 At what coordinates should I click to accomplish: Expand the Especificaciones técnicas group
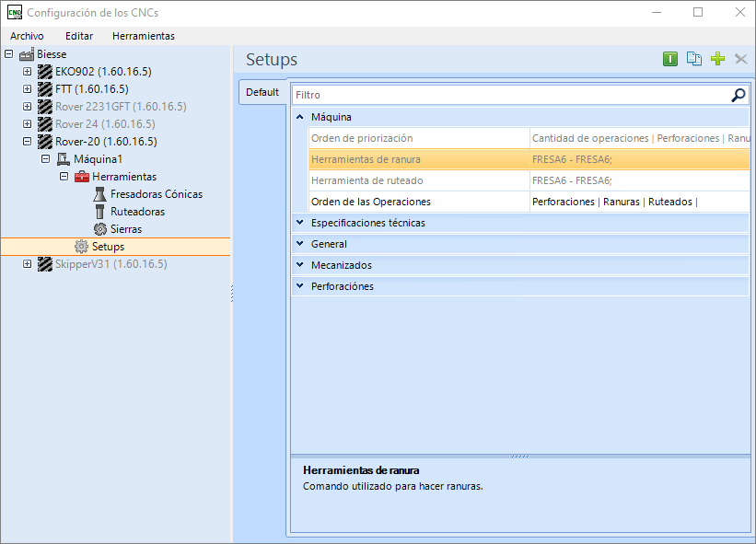click(300, 223)
